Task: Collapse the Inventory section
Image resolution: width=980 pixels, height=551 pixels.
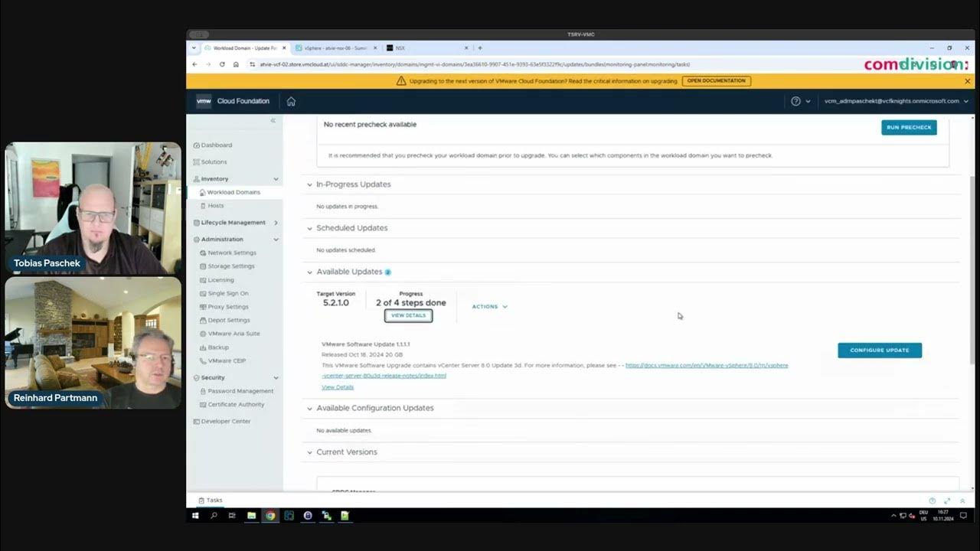Action: 276,179
